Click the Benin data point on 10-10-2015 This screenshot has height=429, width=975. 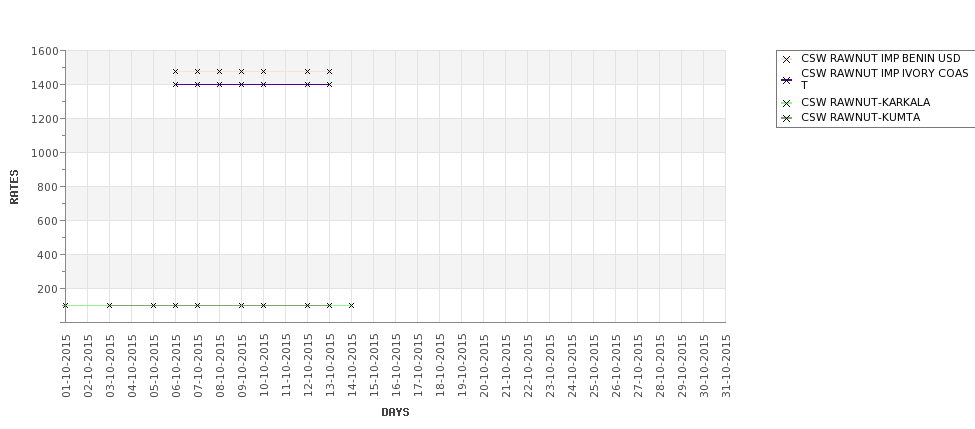263,72
